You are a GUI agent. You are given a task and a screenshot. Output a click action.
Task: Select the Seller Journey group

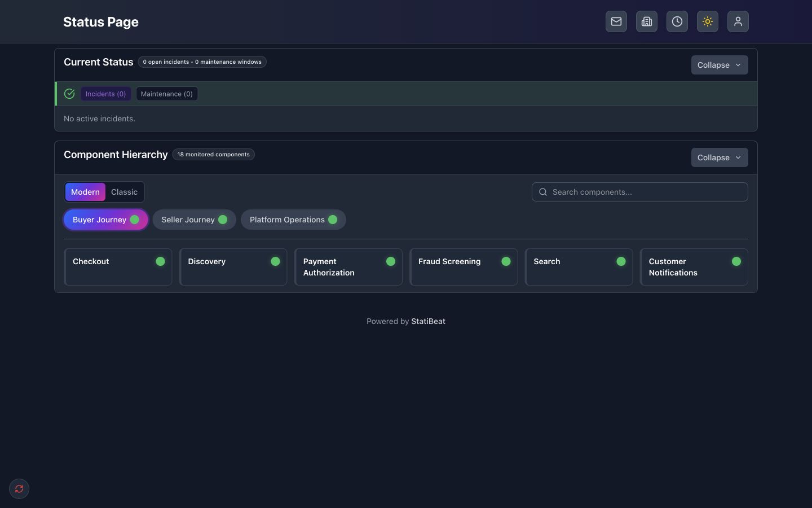[194, 220]
